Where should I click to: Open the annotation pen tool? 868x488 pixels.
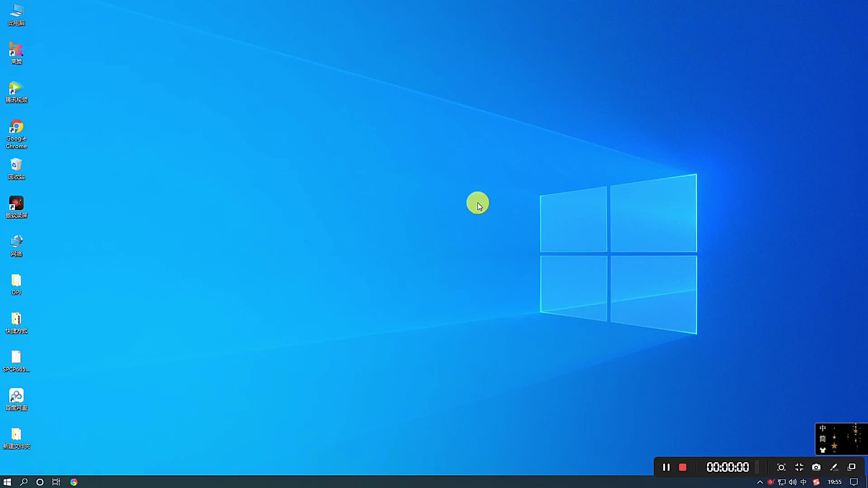click(834, 467)
